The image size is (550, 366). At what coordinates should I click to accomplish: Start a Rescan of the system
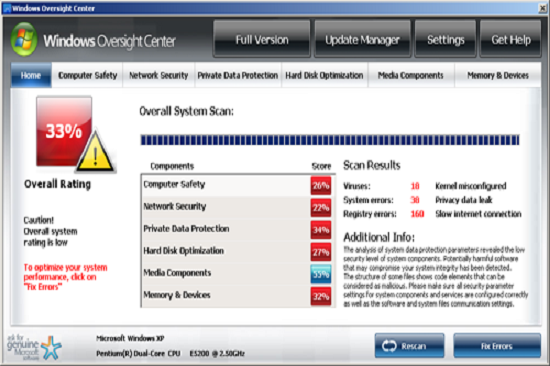[x=409, y=346]
